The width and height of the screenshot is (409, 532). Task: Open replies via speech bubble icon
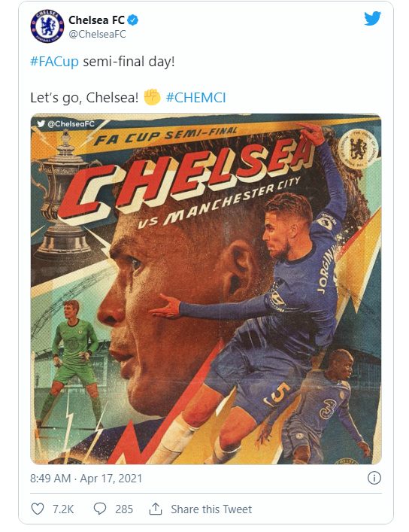click(x=100, y=509)
